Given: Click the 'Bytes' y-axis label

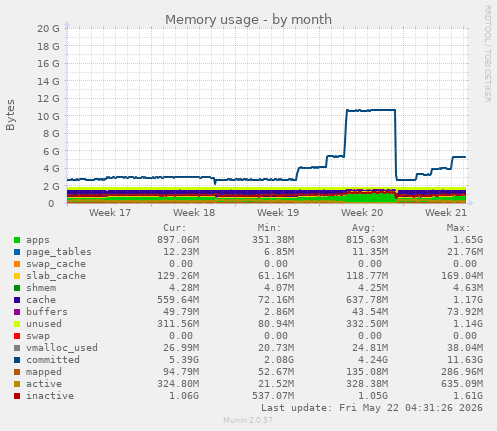Looking at the screenshot, I should 10,115.
